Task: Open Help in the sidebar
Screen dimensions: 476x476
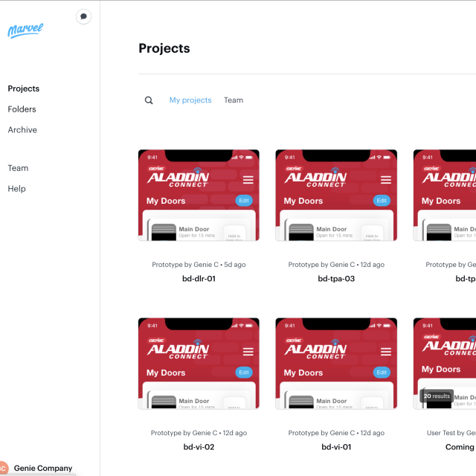Action: [17, 189]
